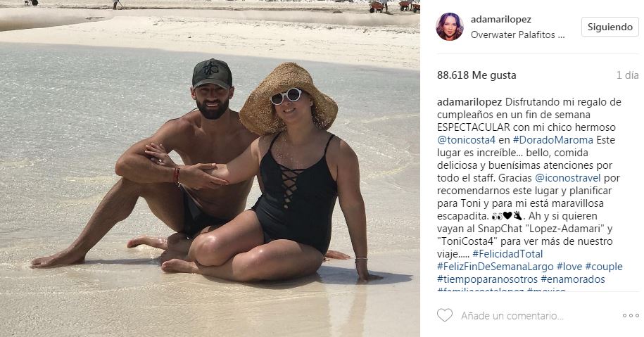Open the 1 día timestamp link
The height and width of the screenshot is (337, 644).
627,75
